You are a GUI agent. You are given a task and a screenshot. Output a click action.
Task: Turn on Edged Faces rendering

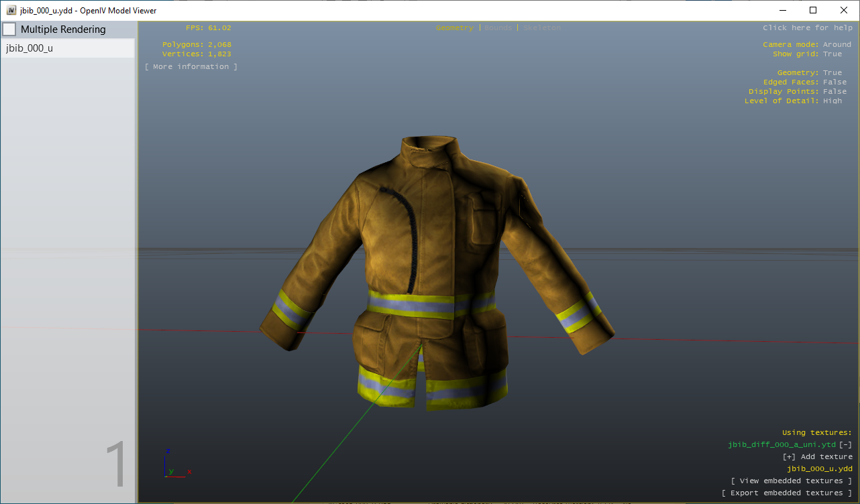[835, 81]
